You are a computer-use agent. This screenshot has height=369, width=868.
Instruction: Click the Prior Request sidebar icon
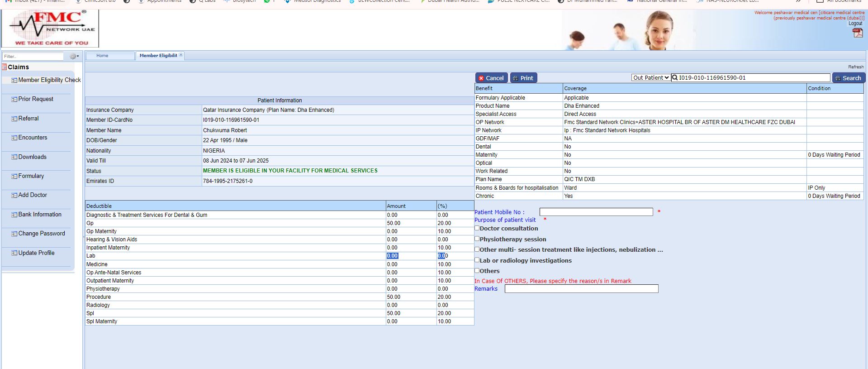click(14, 99)
